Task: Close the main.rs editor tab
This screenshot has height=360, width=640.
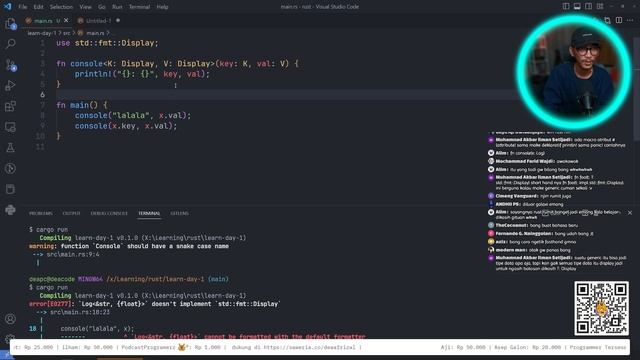Action: [x=67, y=20]
